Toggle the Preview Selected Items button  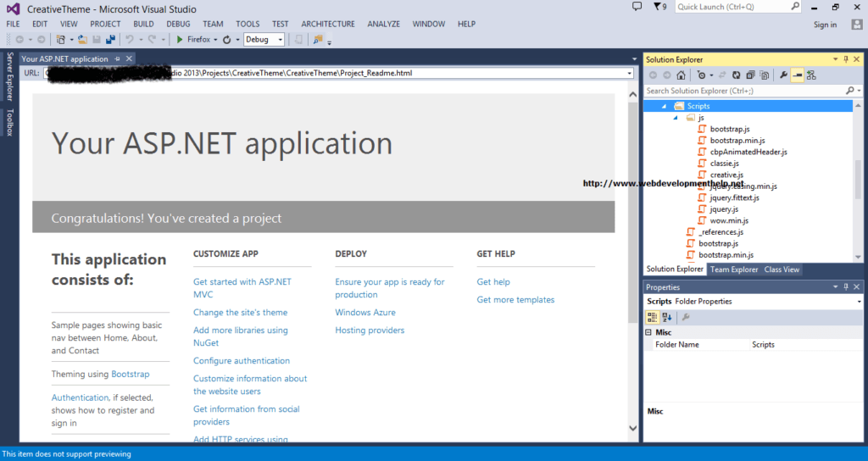[797, 75]
